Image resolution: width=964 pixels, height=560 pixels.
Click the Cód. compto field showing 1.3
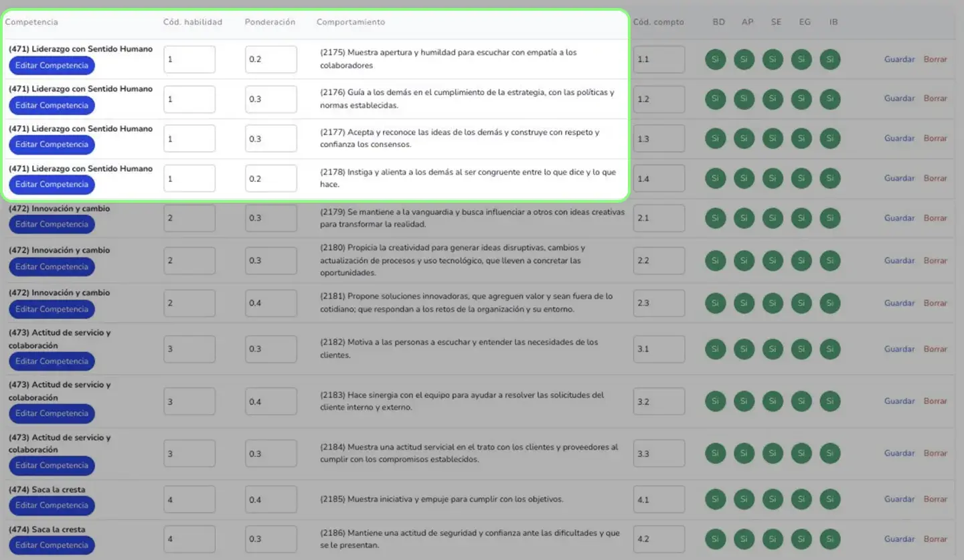[659, 138]
